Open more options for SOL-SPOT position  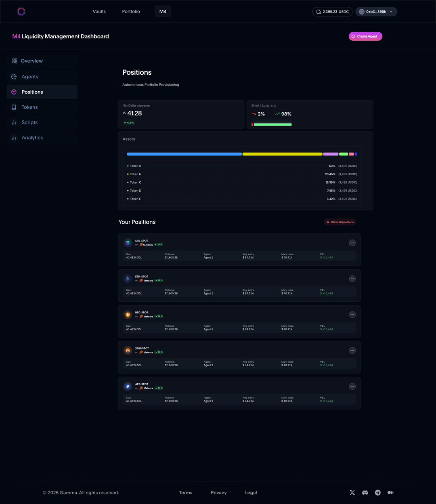[352, 243]
